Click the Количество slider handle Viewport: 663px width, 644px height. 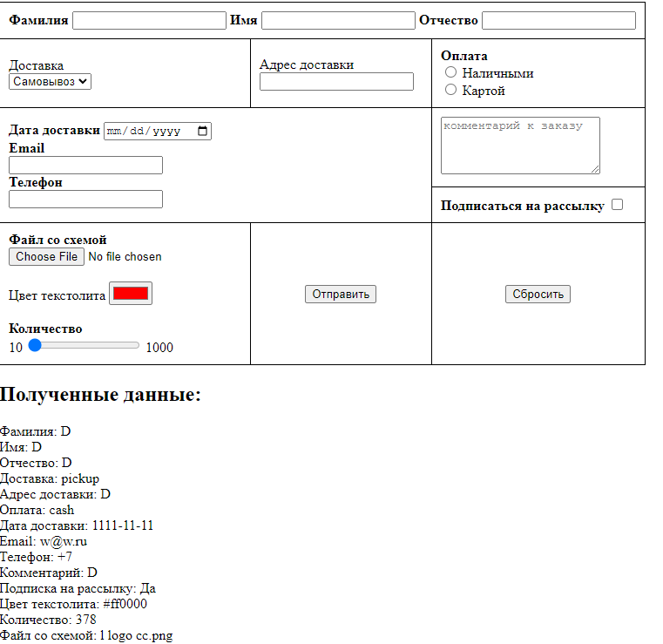click(x=35, y=345)
